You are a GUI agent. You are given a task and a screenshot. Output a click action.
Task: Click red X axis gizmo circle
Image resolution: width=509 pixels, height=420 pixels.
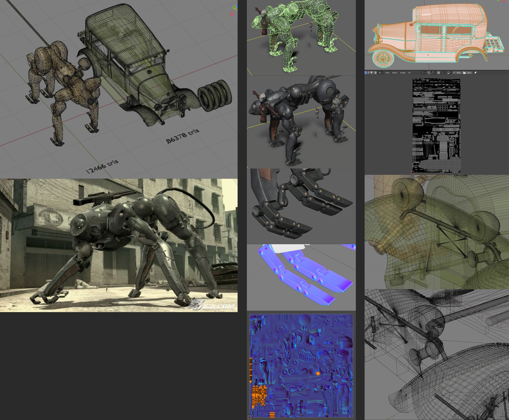(x=232, y=14)
